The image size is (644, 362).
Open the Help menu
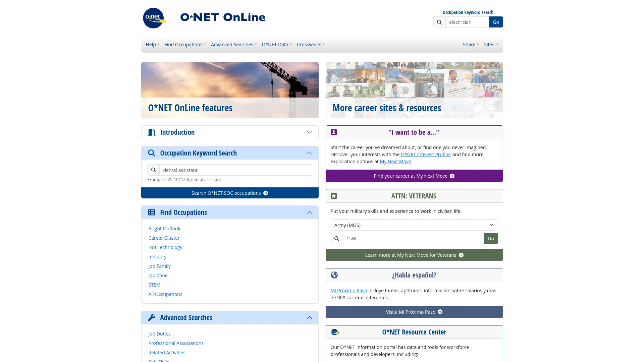tap(153, 45)
